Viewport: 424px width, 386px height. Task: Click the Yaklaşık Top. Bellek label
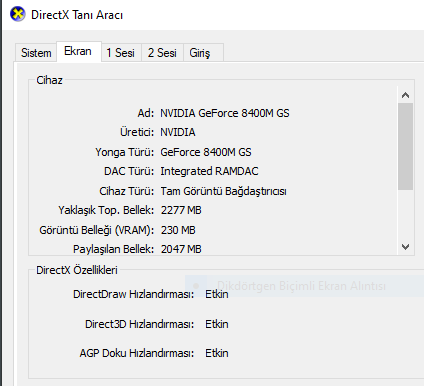[106, 210]
